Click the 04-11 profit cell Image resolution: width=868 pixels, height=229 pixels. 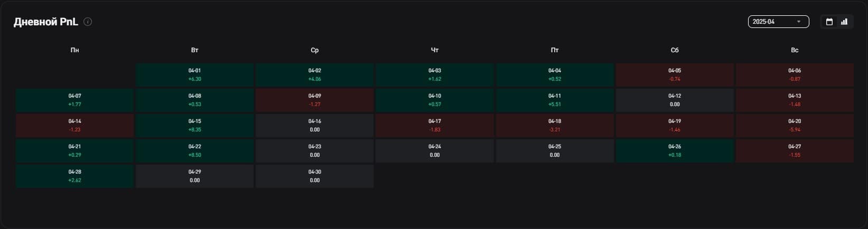[x=554, y=100]
